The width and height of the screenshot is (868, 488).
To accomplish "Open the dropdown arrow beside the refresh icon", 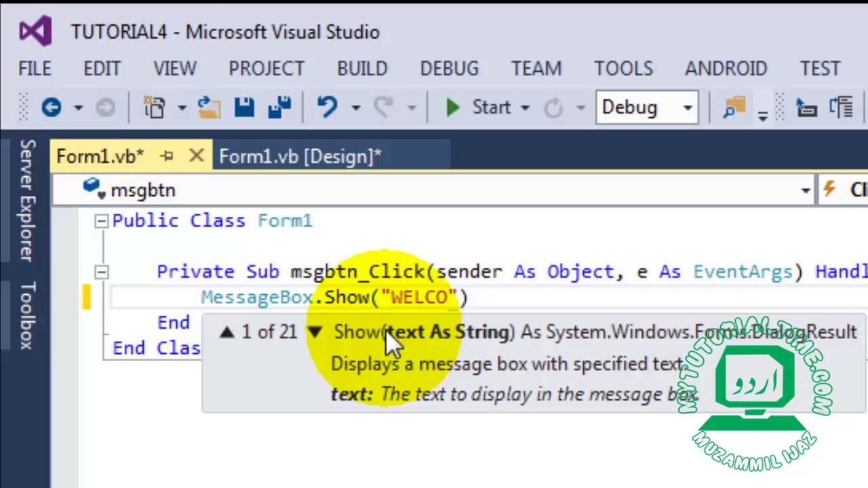I will 580,108.
